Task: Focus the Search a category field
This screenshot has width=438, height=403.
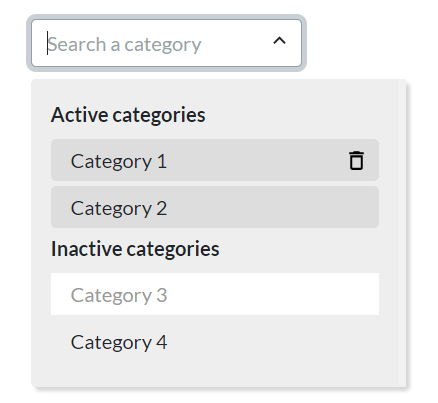Action: tap(166, 43)
